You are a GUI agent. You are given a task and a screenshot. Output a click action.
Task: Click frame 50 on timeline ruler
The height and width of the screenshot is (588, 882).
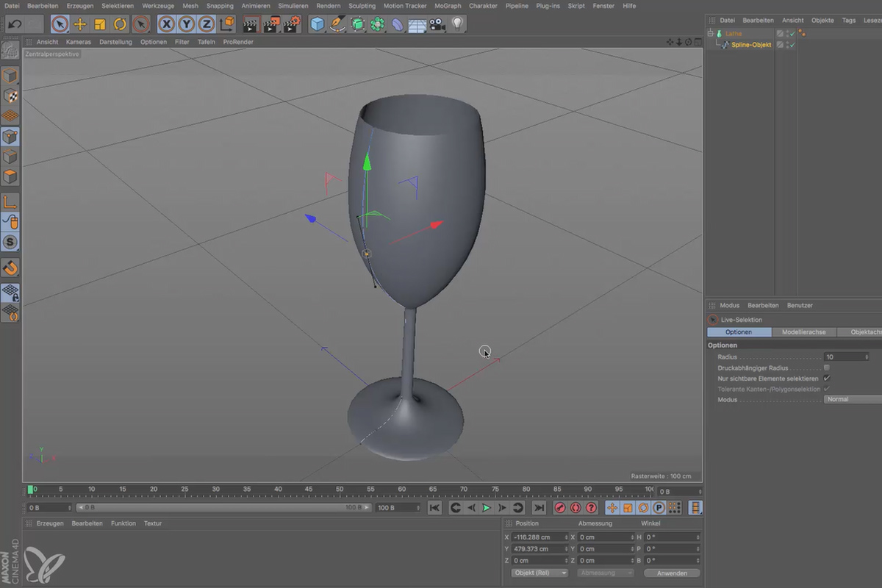pos(340,489)
